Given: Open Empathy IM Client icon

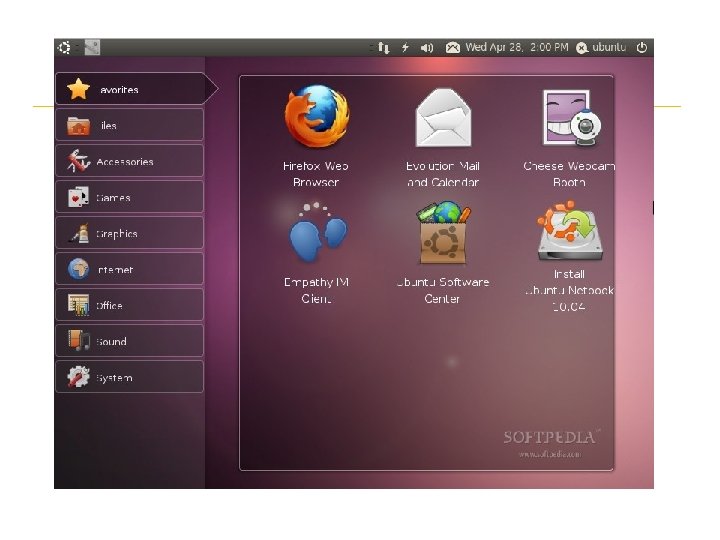Looking at the screenshot, I should point(317,233).
